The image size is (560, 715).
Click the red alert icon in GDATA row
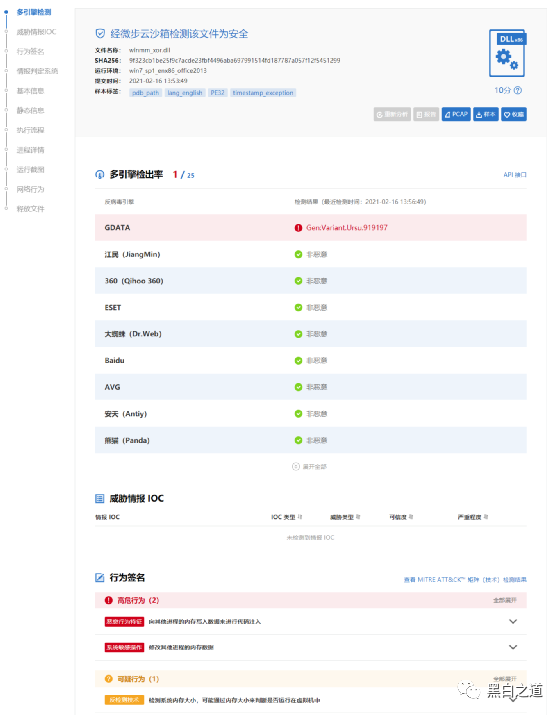pyautogui.click(x=298, y=228)
